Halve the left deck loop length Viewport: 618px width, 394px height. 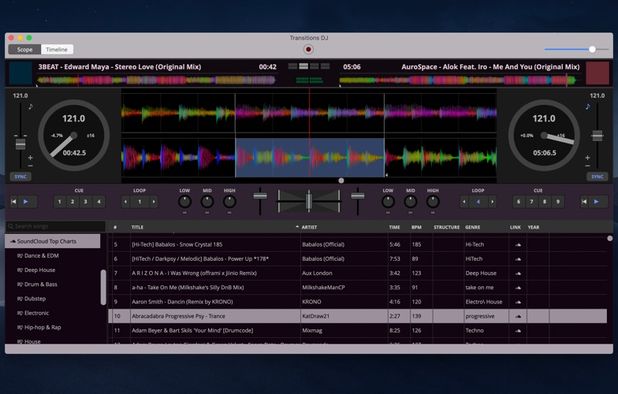126,202
